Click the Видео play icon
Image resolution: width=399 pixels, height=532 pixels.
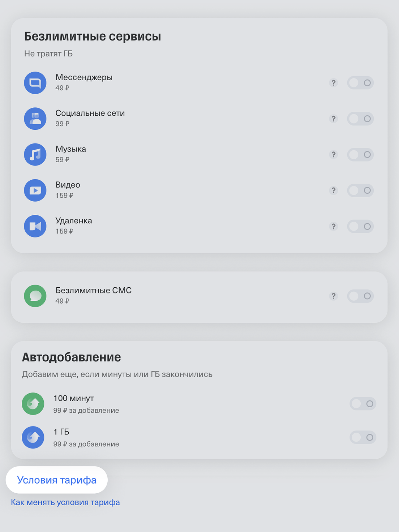pyautogui.click(x=35, y=190)
